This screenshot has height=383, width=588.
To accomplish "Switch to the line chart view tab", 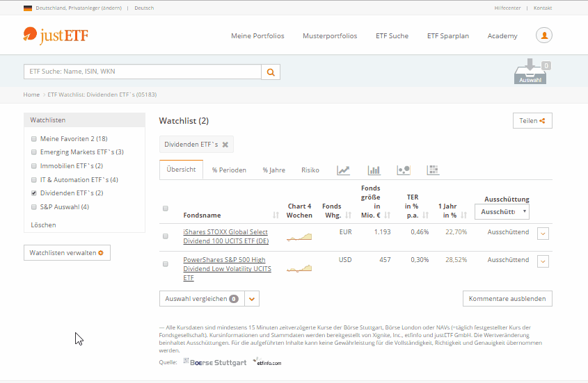I will 343,170.
